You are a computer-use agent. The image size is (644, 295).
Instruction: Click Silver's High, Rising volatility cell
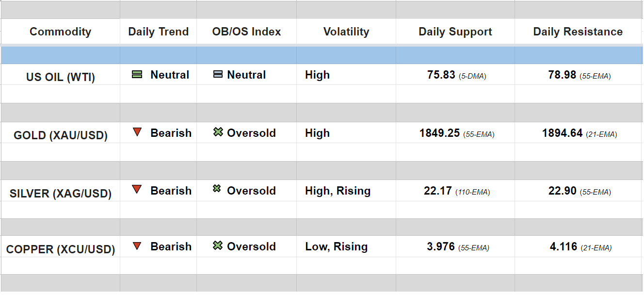point(338,191)
